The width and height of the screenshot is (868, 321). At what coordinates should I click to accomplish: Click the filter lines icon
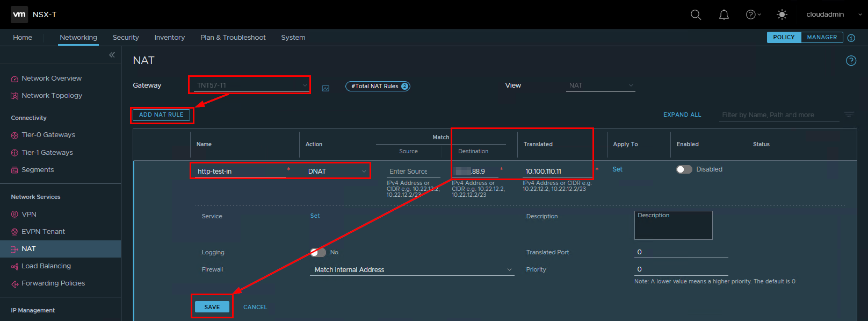pyautogui.click(x=849, y=115)
